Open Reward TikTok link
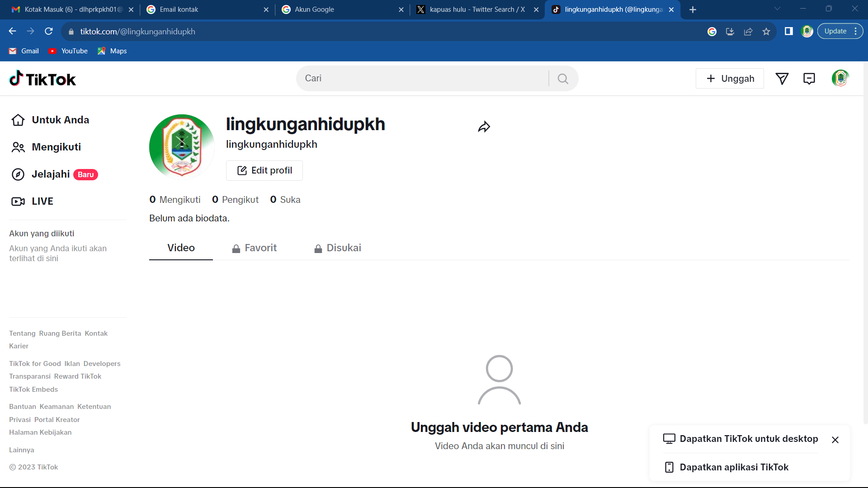The height and width of the screenshot is (488, 868). click(78, 376)
